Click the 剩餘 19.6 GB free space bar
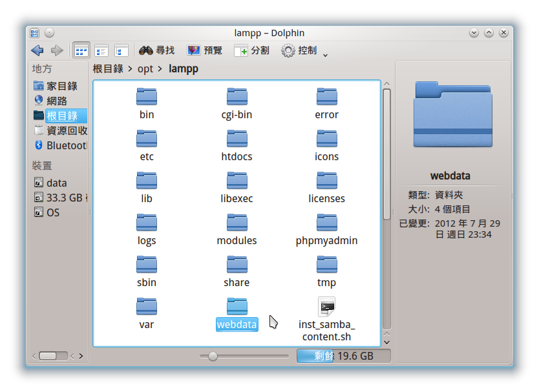 [x=344, y=356]
